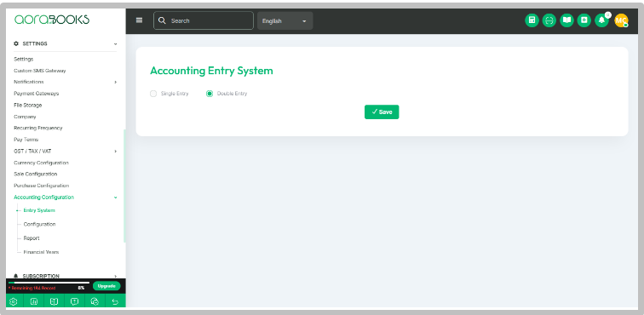Open Company settings
The width and height of the screenshot is (644, 315).
click(25, 117)
